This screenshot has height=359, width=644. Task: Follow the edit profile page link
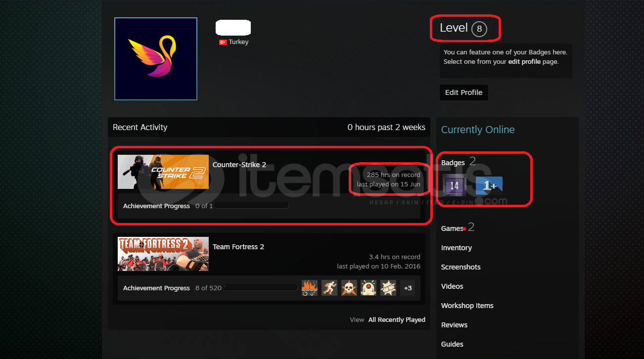pos(525,62)
